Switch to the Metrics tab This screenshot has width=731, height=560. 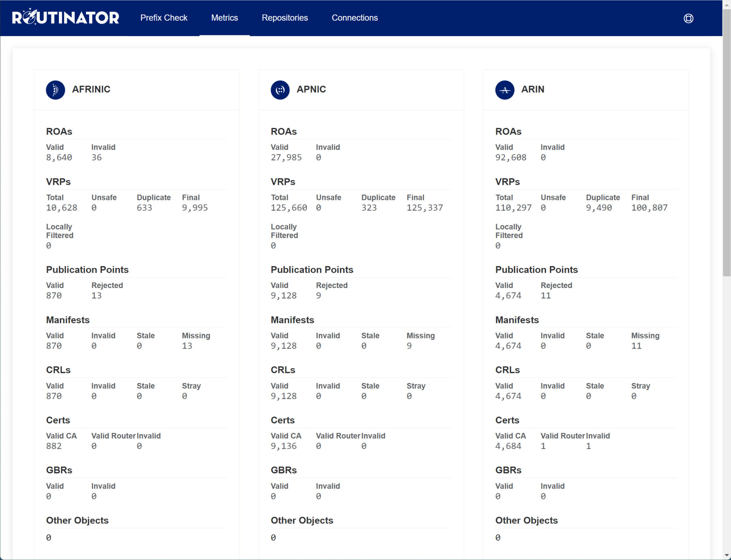[224, 18]
